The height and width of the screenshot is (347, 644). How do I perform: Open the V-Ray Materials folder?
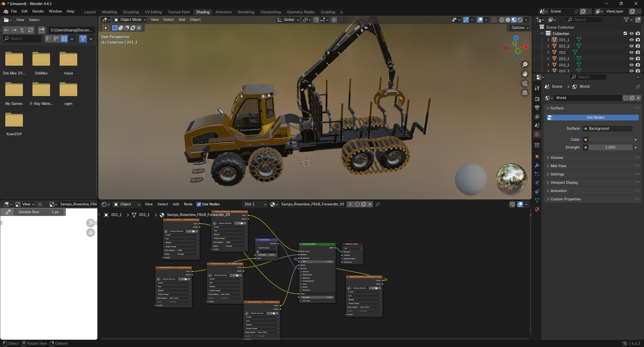(41, 94)
